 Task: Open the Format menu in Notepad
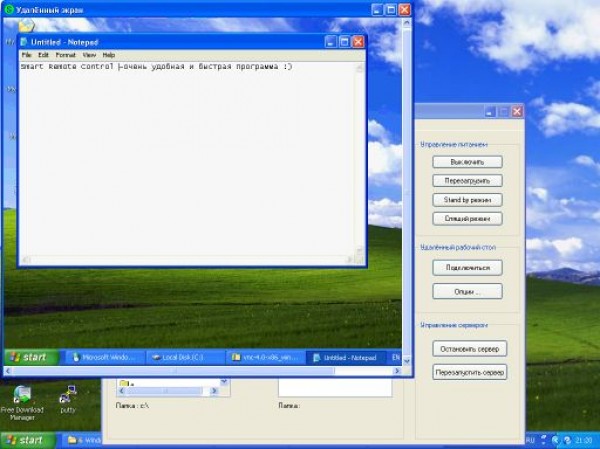point(66,55)
